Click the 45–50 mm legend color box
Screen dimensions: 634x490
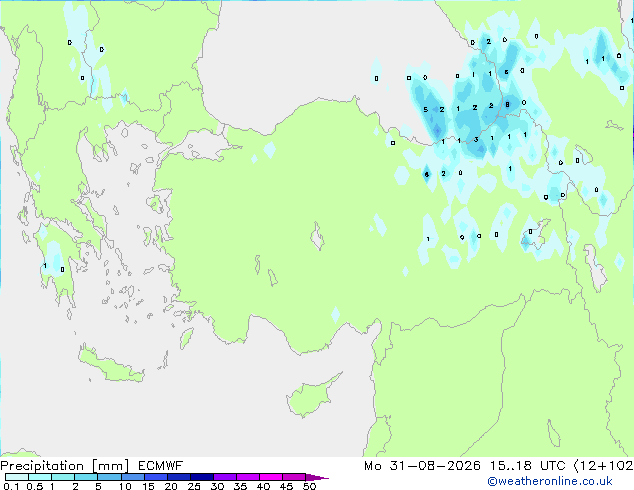[294, 477]
